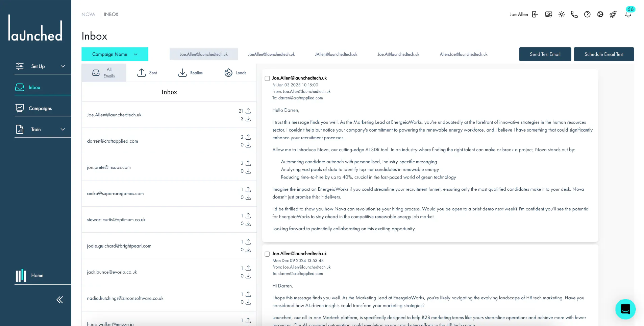The width and height of the screenshot is (644, 326).
Task: Click sent upload icon for jodie.guichard@brightpearl.com row
Action: tap(248, 242)
